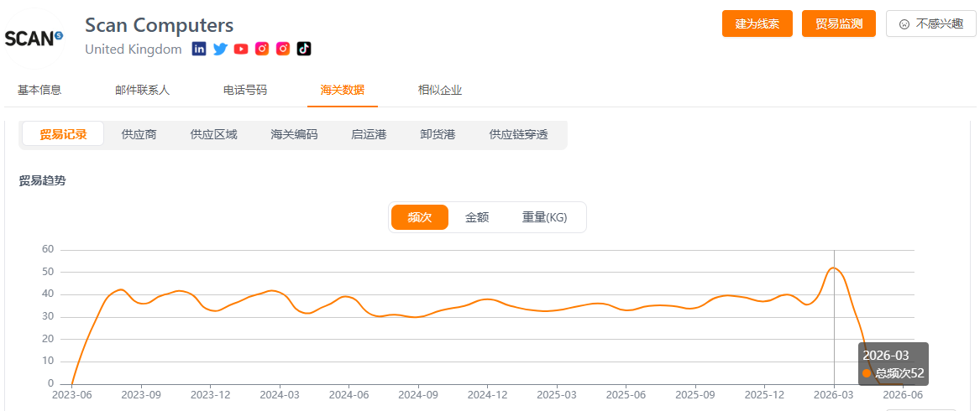Open Scan Computers LinkedIn profile icon
This screenshot has width=980, height=411.
[199, 49]
